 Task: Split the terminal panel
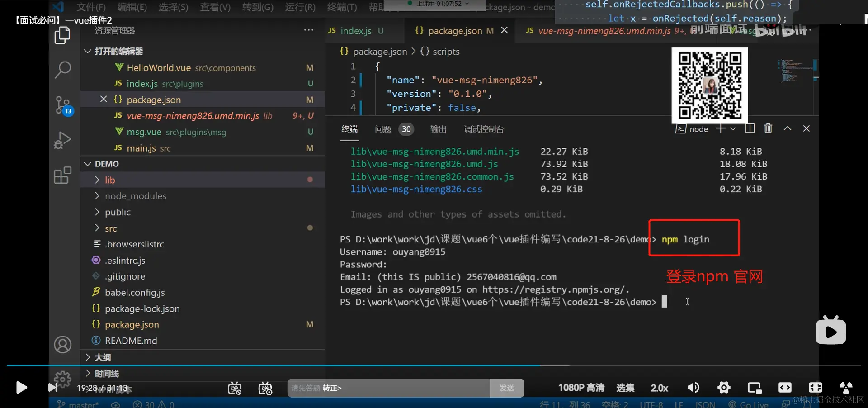[x=750, y=129]
